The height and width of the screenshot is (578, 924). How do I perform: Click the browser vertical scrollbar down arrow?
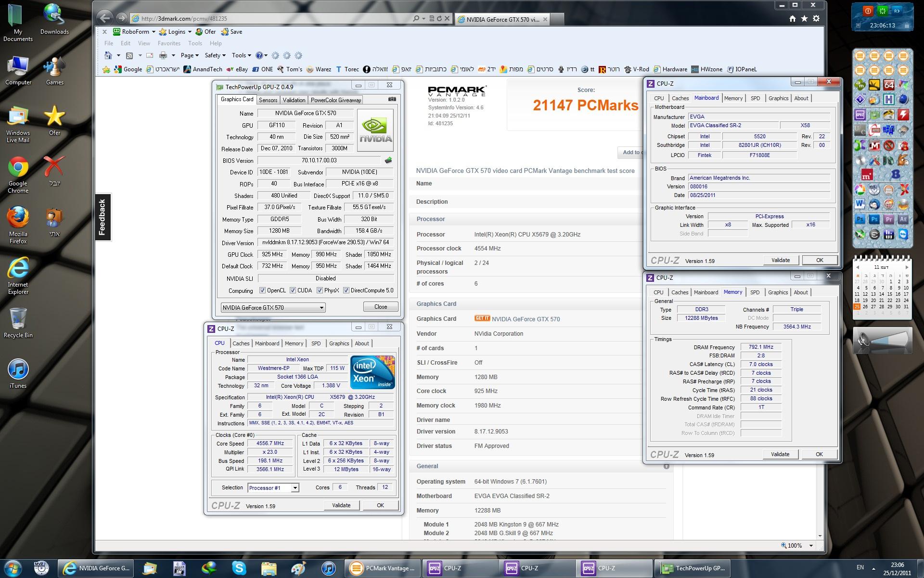pos(820,535)
